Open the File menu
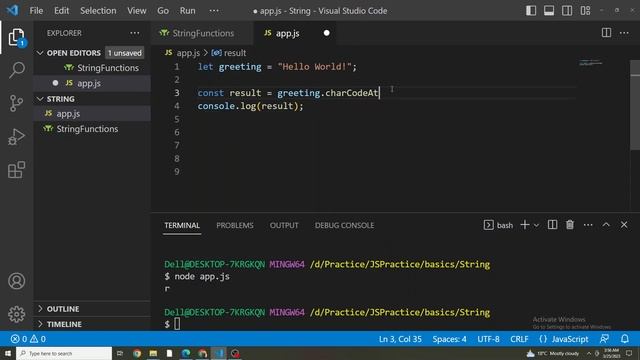This screenshot has width=640, height=360. click(x=36, y=11)
